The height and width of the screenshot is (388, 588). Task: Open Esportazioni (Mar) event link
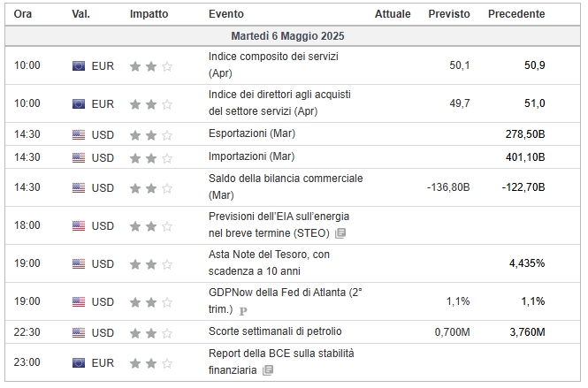point(252,133)
